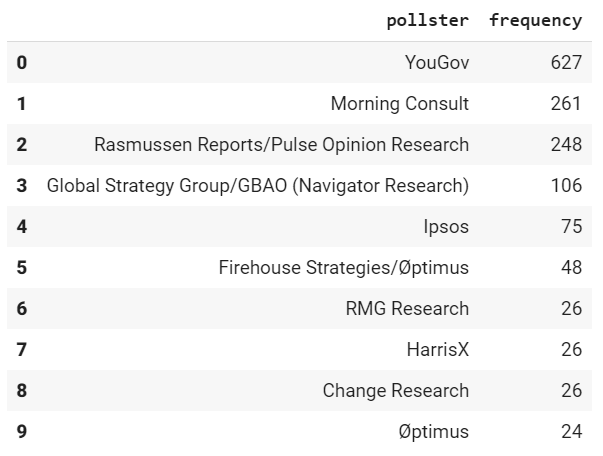Click Rasmussen Reports/Pulse Opinion Research cell

(282, 145)
